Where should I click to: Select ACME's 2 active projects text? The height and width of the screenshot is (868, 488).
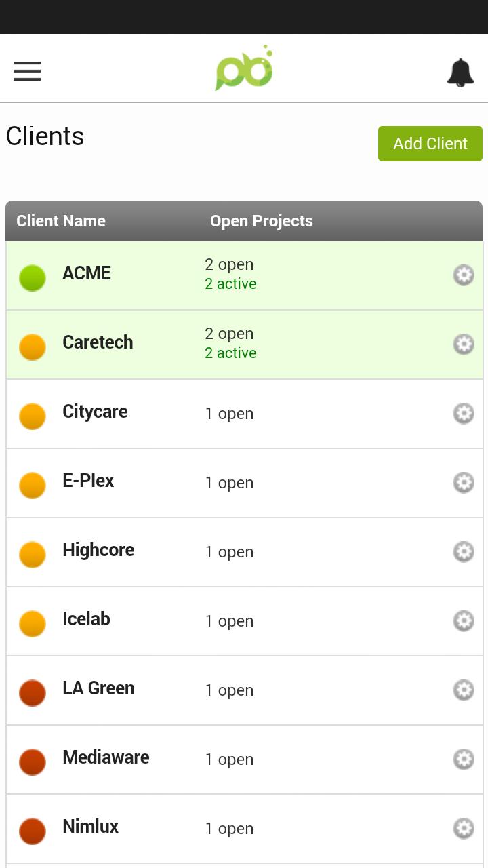point(230,284)
